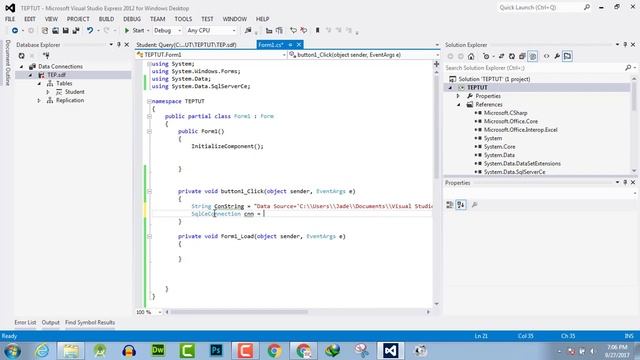Save the current file with Save icon

[x=65, y=31]
